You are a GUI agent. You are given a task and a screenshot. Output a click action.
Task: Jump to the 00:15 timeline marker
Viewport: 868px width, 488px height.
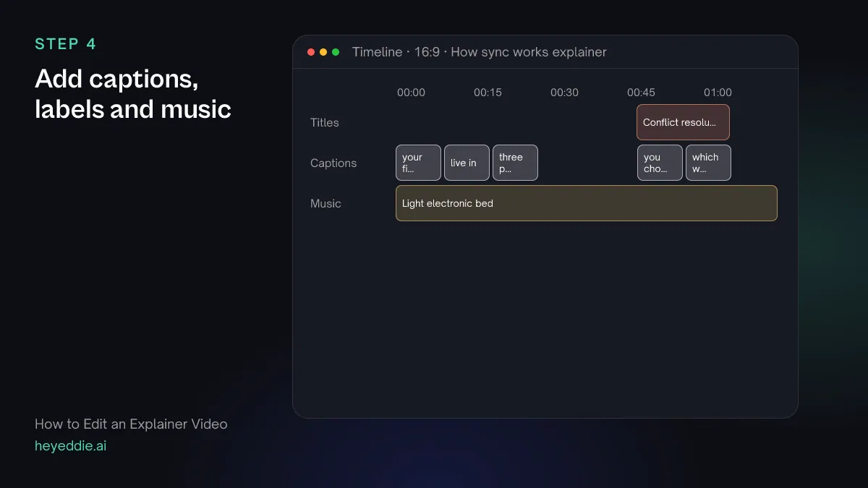click(x=488, y=93)
